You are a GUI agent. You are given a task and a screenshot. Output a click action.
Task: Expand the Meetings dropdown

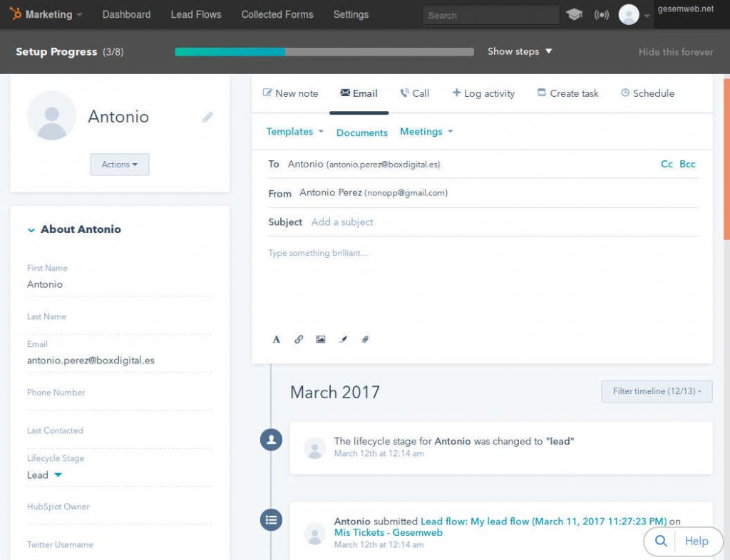tap(426, 131)
